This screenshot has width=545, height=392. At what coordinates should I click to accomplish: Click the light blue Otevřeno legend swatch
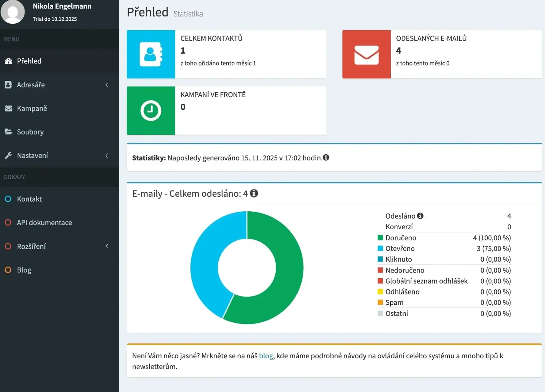pyautogui.click(x=380, y=248)
